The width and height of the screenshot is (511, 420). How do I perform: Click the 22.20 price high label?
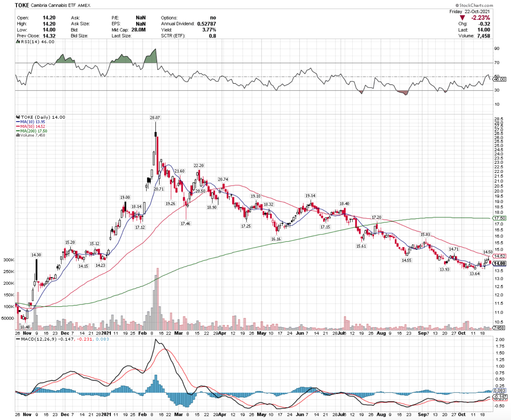(199, 166)
